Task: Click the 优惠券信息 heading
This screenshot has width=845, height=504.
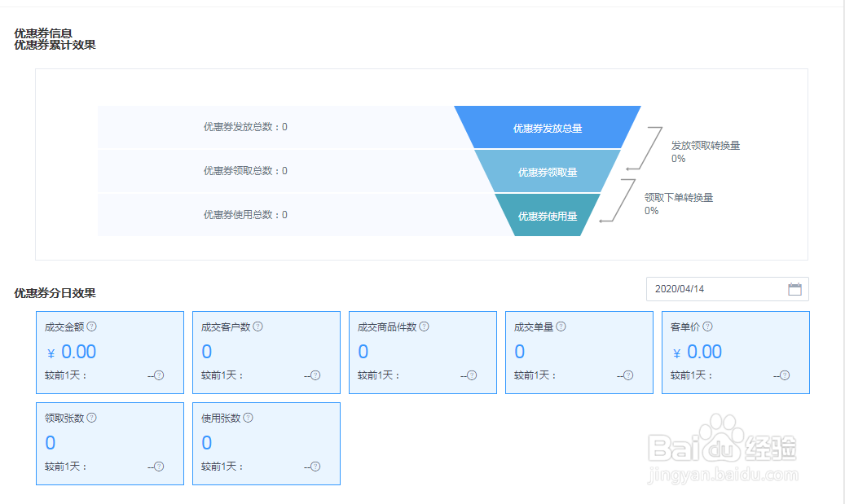Action: point(43,33)
